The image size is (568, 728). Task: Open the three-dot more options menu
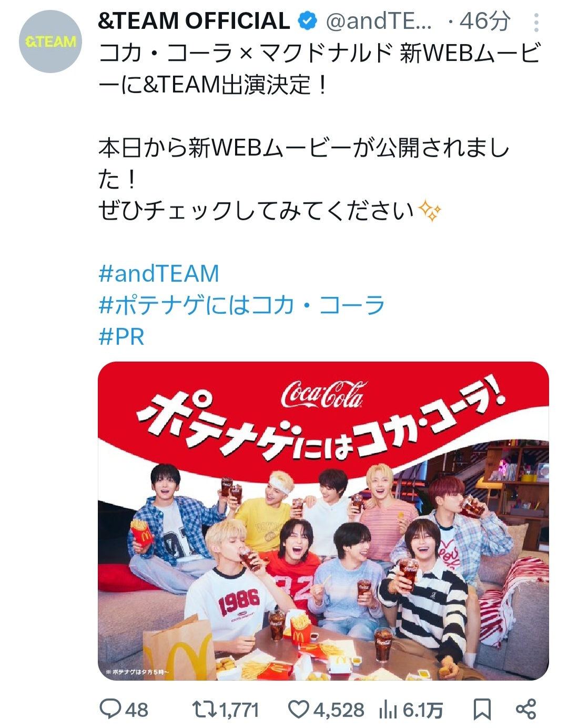coord(536,23)
